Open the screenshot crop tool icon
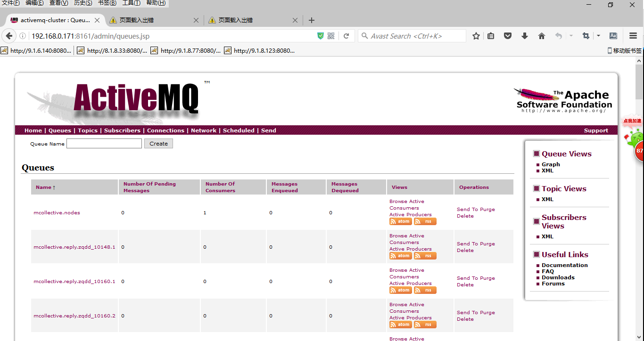The width and height of the screenshot is (644, 341). coord(586,36)
